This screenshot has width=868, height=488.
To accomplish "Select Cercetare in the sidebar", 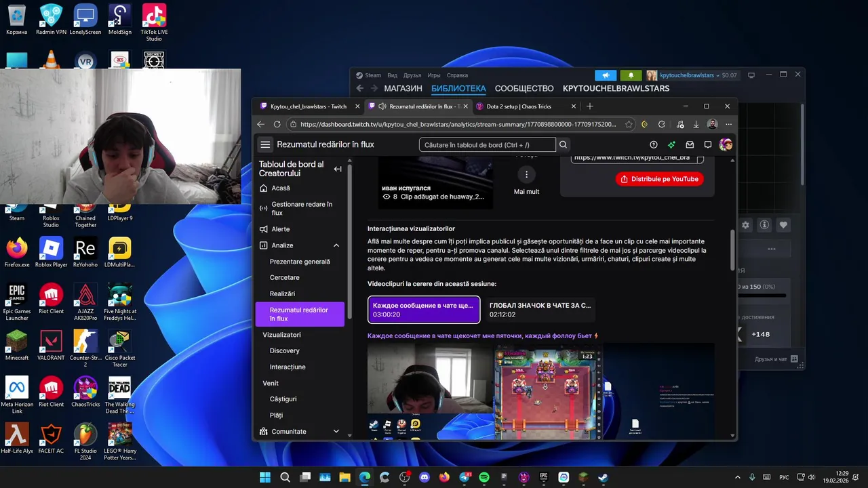I will click(284, 277).
